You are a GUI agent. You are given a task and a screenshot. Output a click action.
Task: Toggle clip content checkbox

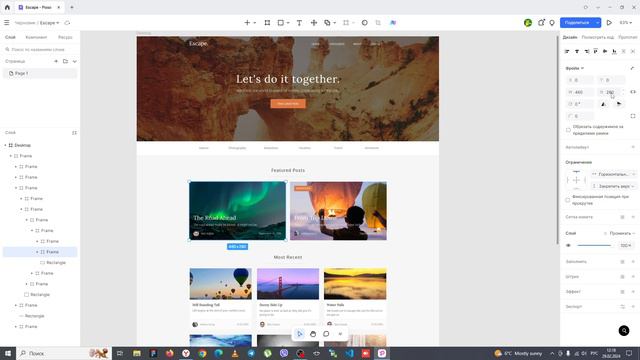point(568,130)
